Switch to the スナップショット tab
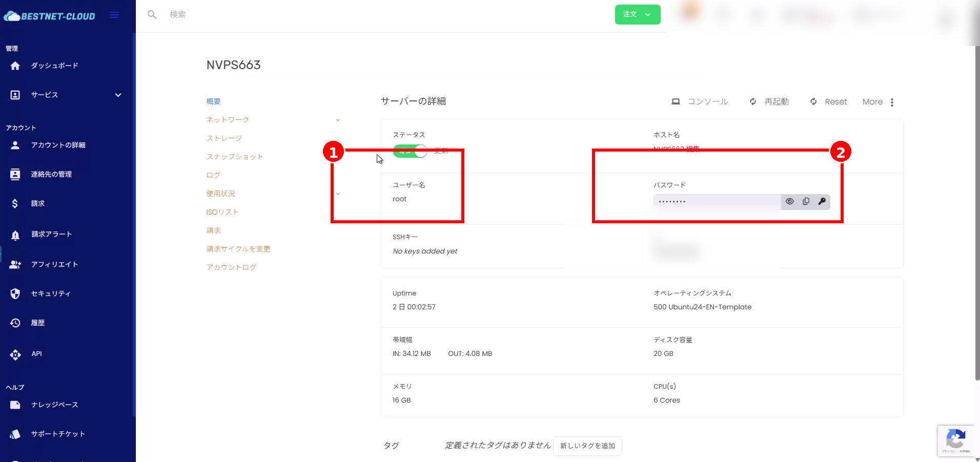Viewport: 980px width, 462px height. click(x=234, y=157)
